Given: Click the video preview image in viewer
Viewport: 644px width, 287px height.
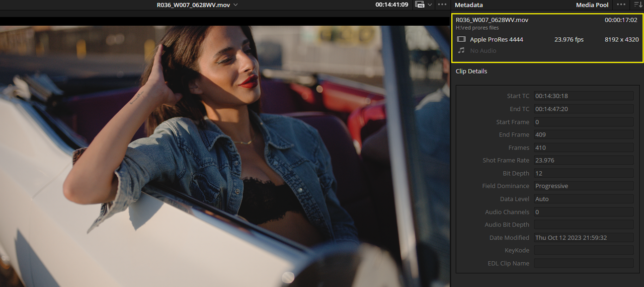Looking at the screenshot, I should 225,156.
